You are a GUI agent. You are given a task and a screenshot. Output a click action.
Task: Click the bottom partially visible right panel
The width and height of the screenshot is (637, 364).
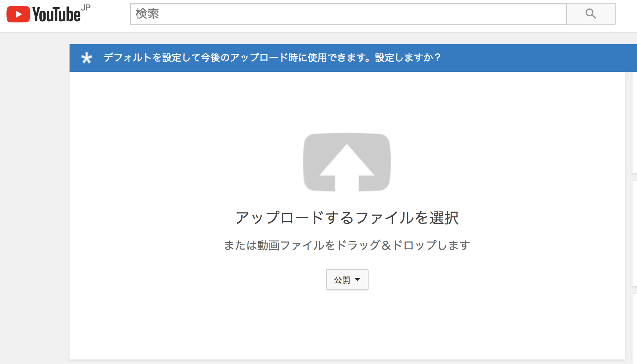pyautogui.click(x=634, y=329)
